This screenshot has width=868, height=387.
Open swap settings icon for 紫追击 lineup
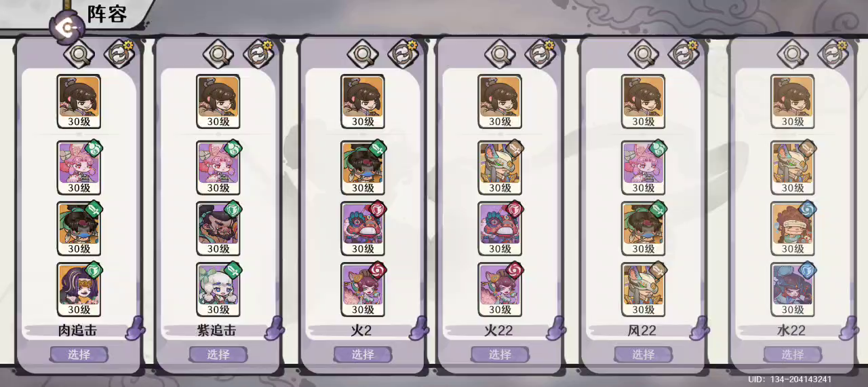coord(258,52)
